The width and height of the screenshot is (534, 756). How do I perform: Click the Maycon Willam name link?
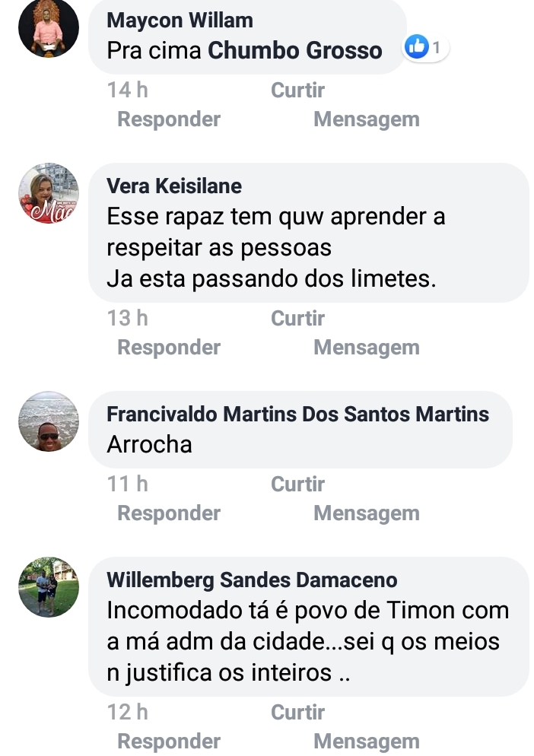pyautogui.click(x=180, y=20)
